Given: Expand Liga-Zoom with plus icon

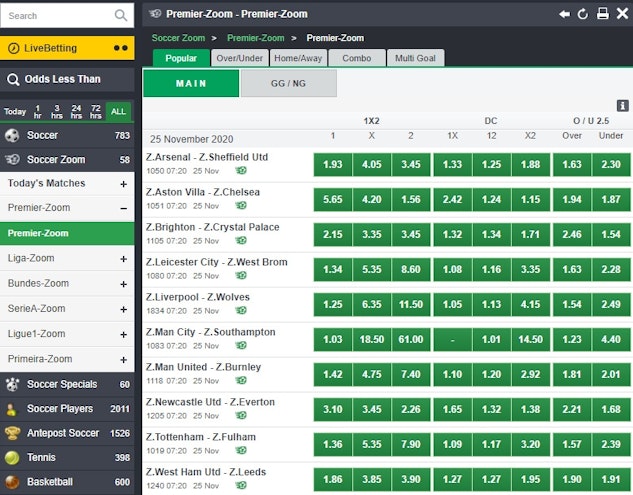Looking at the screenshot, I should (x=124, y=259).
